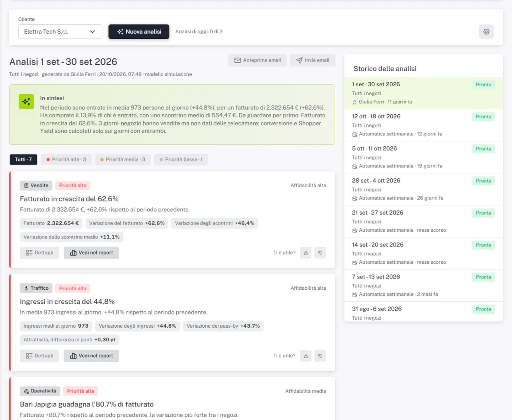Open the 5 ott - 11 ott 2026 analysis
This screenshot has height=420, width=512.
click(x=423, y=157)
